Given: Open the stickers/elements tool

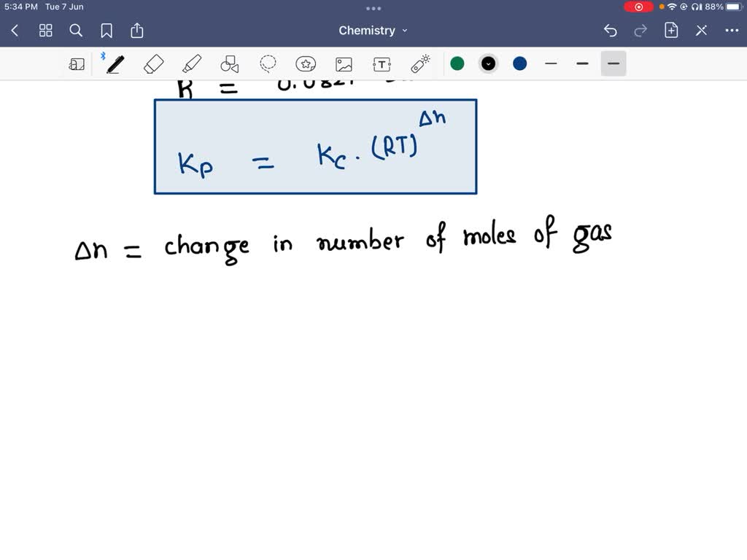Looking at the screenshot, I should click(x=306, y=64).
